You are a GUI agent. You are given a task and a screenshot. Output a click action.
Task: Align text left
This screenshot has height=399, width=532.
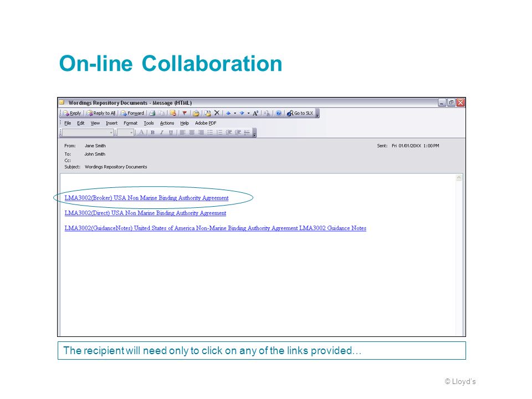(x=182, y=132)
